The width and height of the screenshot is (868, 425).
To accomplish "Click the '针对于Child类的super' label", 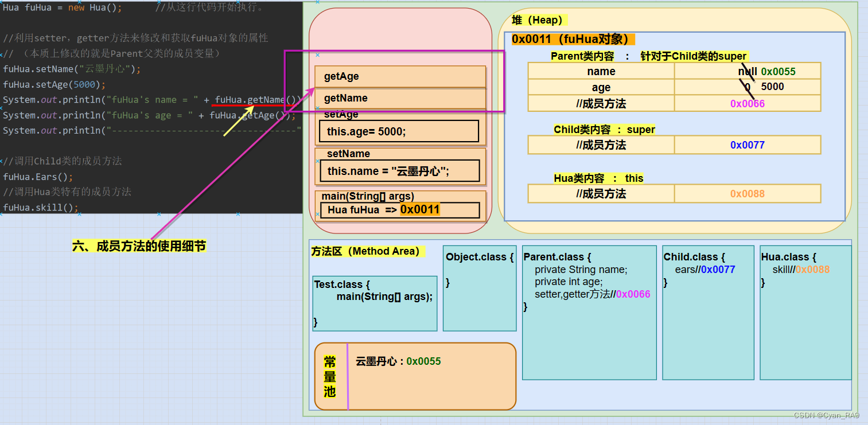I will coord(693,56).
